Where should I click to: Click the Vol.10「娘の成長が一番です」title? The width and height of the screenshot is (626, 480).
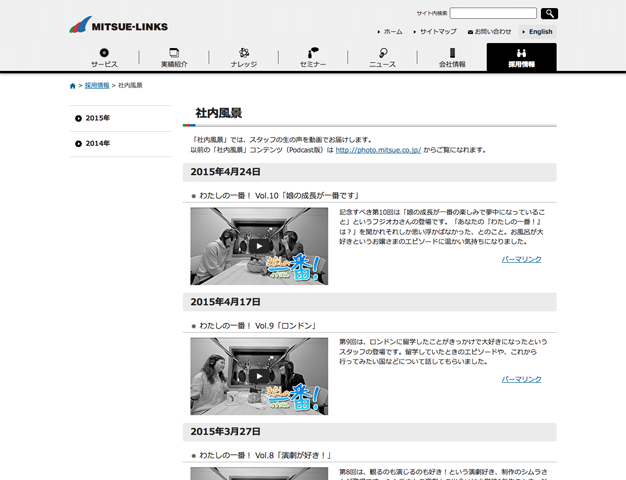tap(279, 196)
